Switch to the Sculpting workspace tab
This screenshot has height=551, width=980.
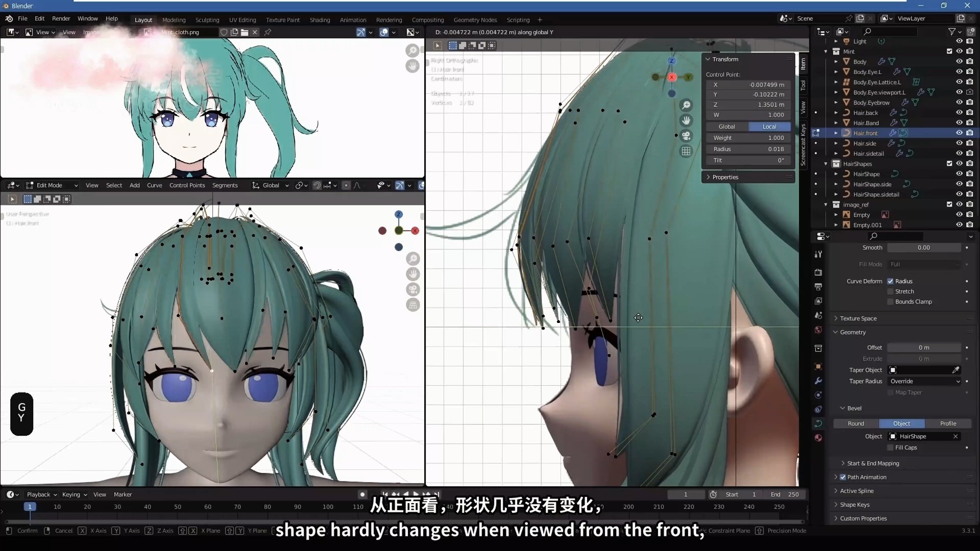[x=207, y=20]
